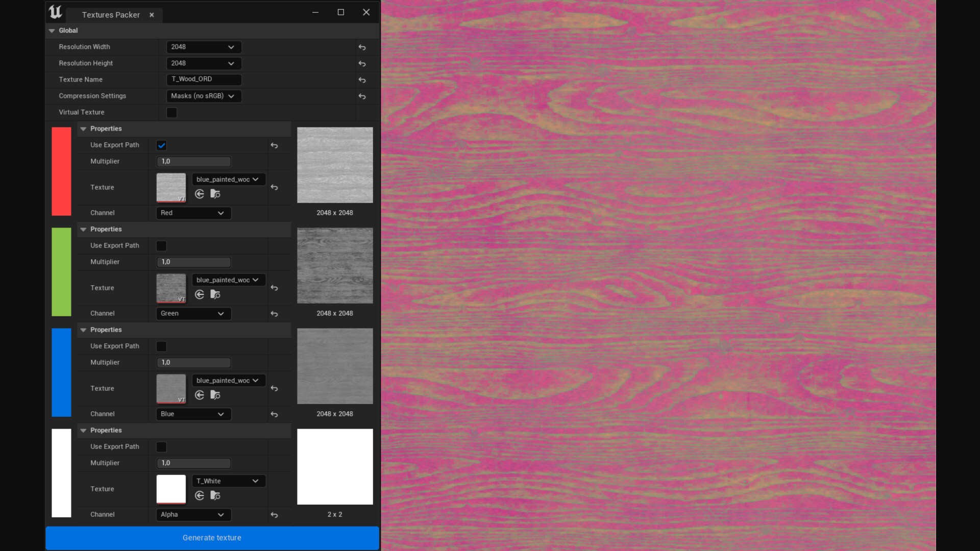This screenshot has height=551, width=980.
Task: Close the Textures Packer tab
Action: coord(152,15)
